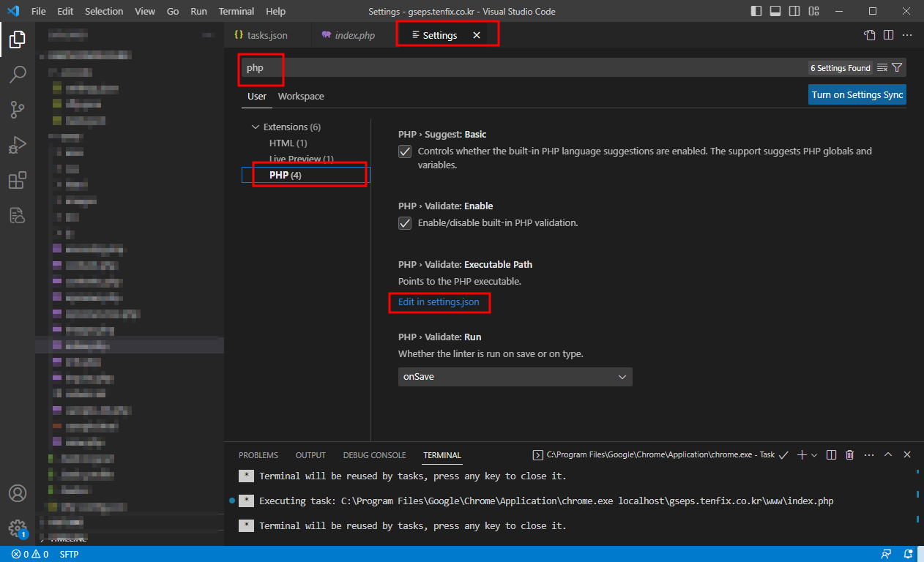Open Customize Layout icon in title bar
The image size is (924, 562).
[x=814, y=12]
